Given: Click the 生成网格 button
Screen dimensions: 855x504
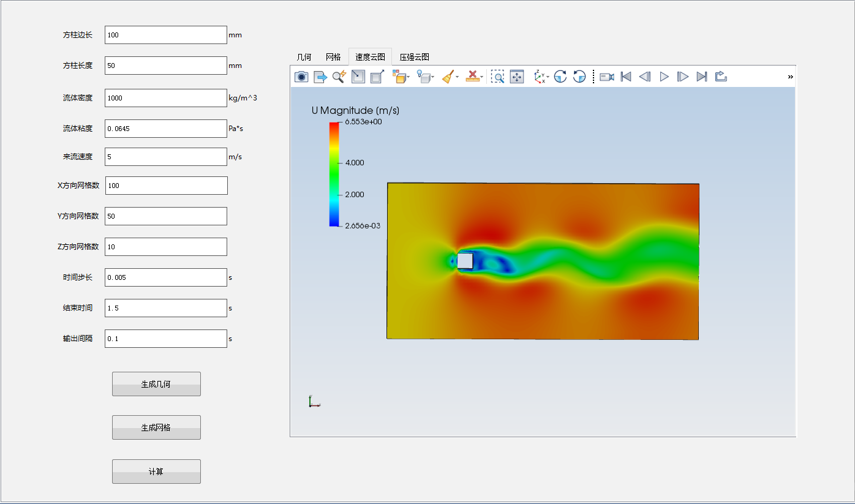Looking at the screenshot, I should [156, 427].
